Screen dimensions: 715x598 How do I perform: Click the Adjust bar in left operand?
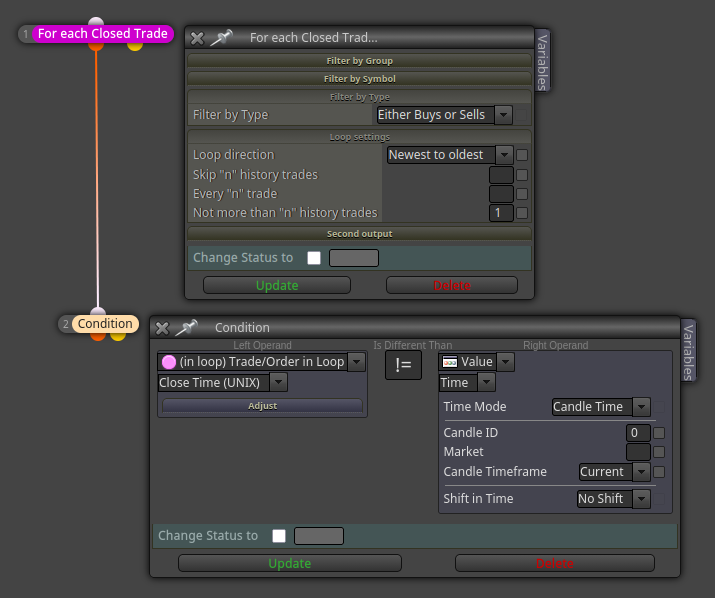point(262,406)
